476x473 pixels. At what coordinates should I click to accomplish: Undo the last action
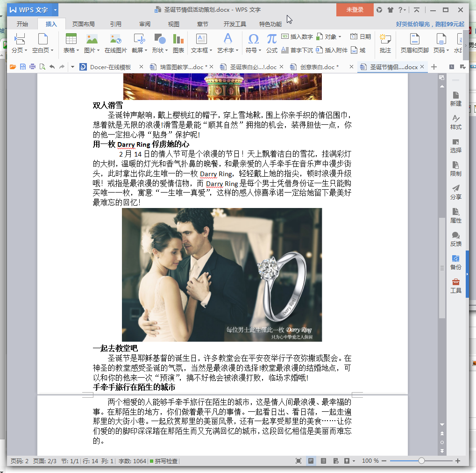[x=52, y=67]
